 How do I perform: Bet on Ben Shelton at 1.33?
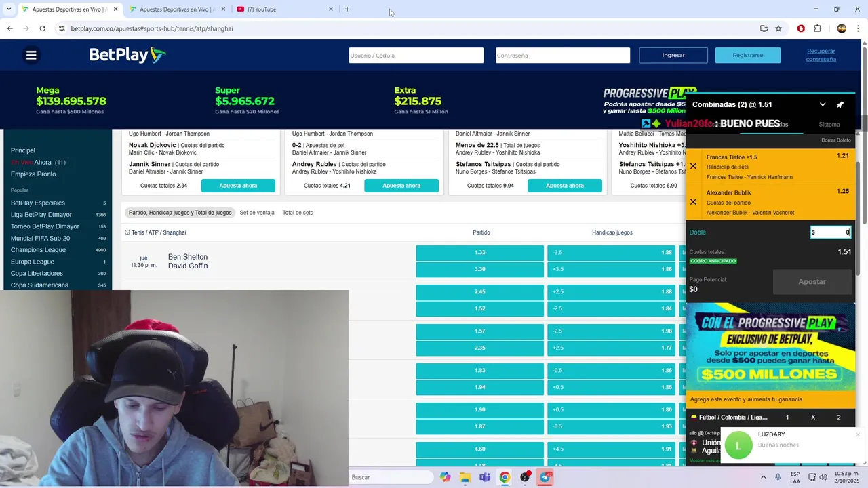[x=479, y=253]
